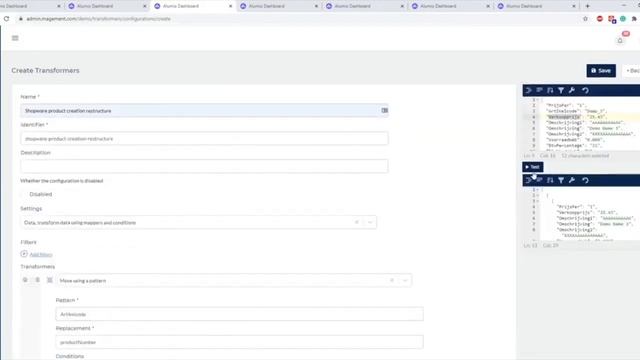Click the plus circle icon beside Add filters

click(x=24, y=254)
